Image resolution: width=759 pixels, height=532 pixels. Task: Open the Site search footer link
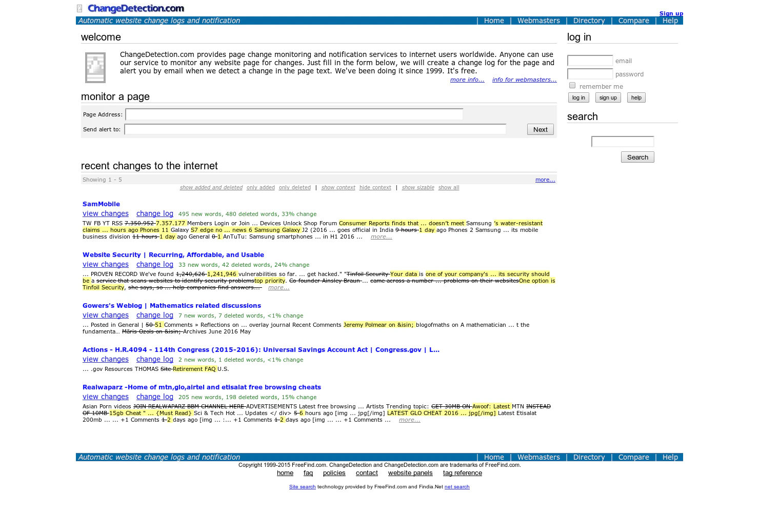click(302, 487)
